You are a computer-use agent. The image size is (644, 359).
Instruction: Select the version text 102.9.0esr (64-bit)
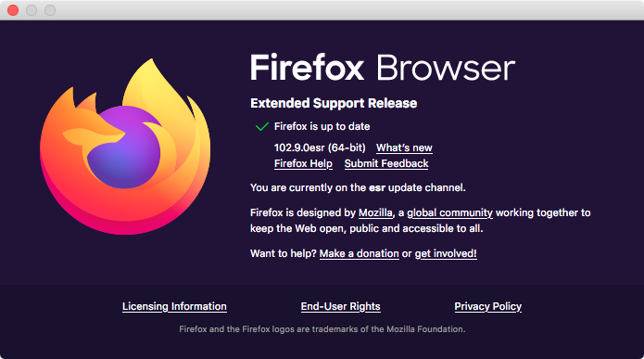click(320, 147)
